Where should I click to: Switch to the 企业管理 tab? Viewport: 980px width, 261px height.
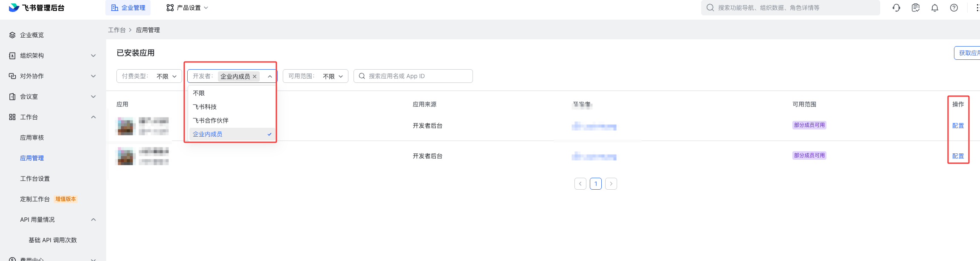pos(128,8)
